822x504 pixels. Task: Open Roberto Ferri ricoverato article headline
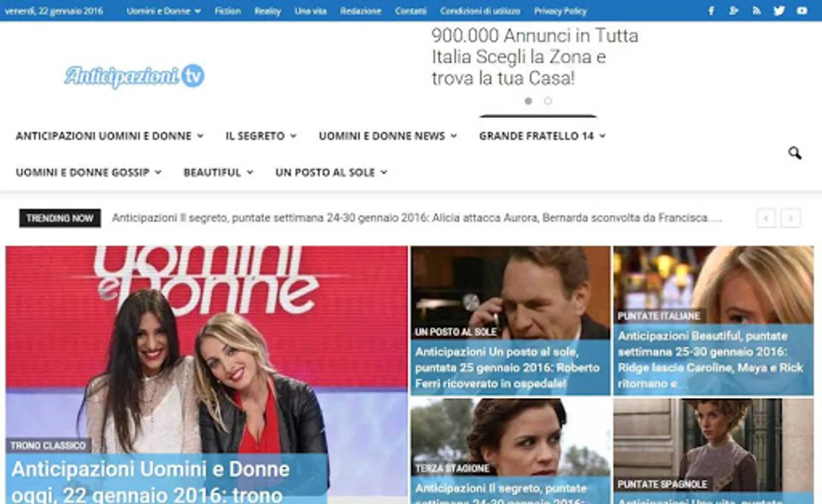507,367
